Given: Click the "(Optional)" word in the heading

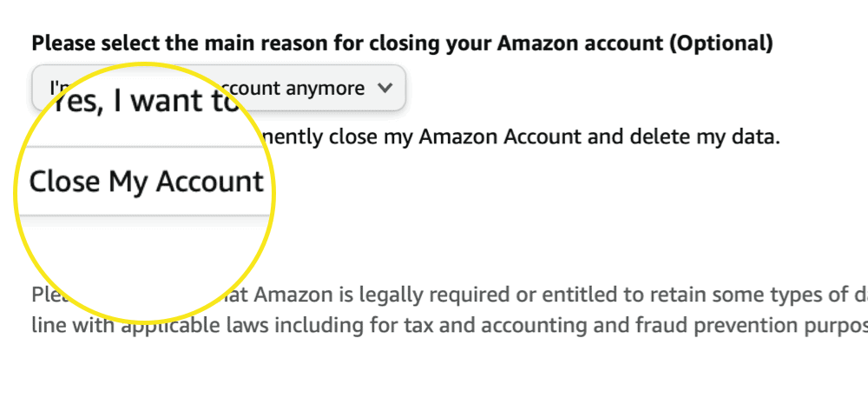Looking at the screenshot, I should click(727, 42).
